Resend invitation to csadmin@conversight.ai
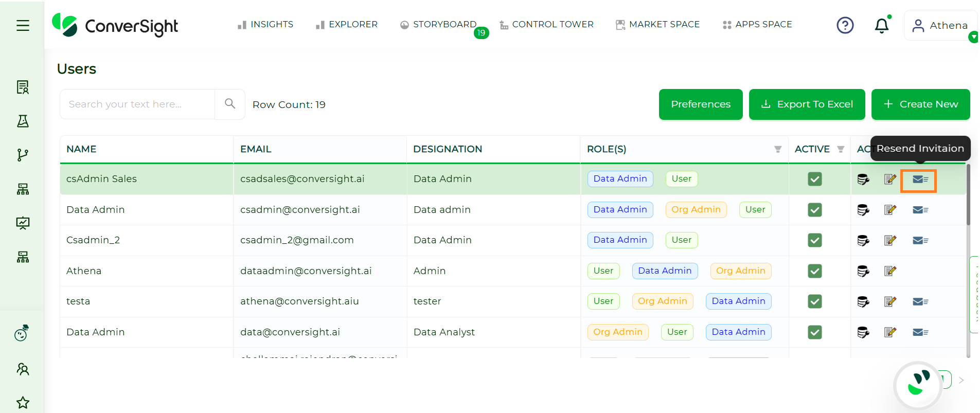Screen dimensions: 980x413 920,210
